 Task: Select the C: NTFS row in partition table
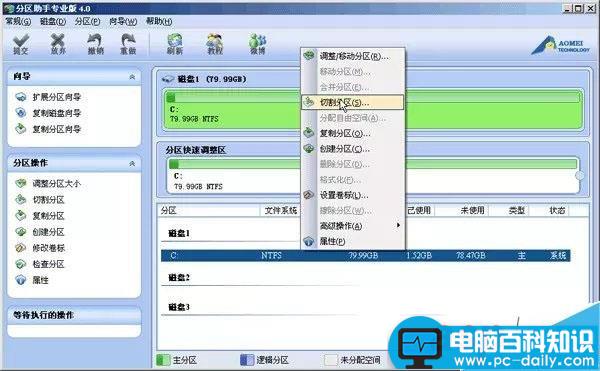[365, 255]
